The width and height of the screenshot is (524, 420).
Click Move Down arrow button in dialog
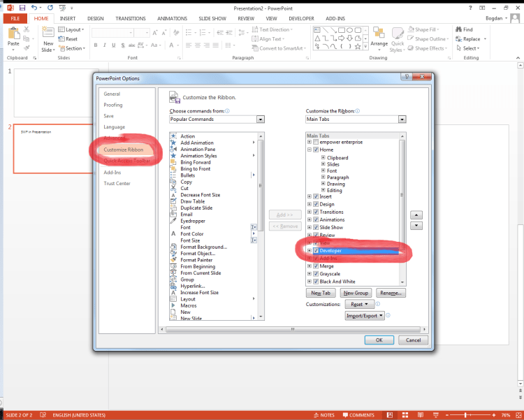416,226
